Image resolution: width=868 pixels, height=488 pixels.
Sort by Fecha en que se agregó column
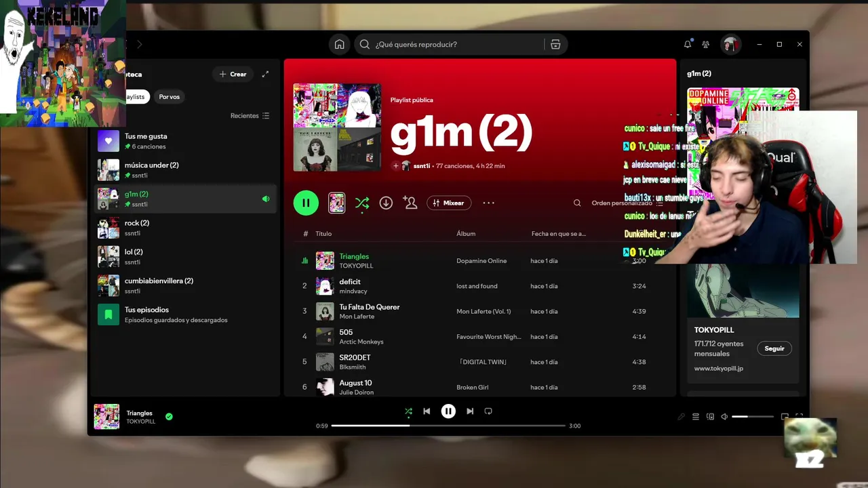pos(558,234)
